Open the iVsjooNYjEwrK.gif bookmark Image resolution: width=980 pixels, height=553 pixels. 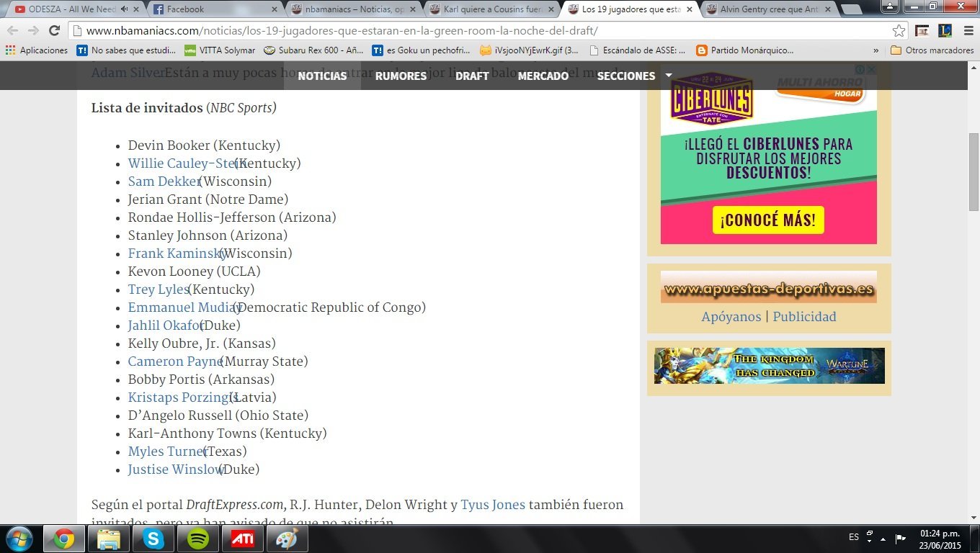[529, 50]
